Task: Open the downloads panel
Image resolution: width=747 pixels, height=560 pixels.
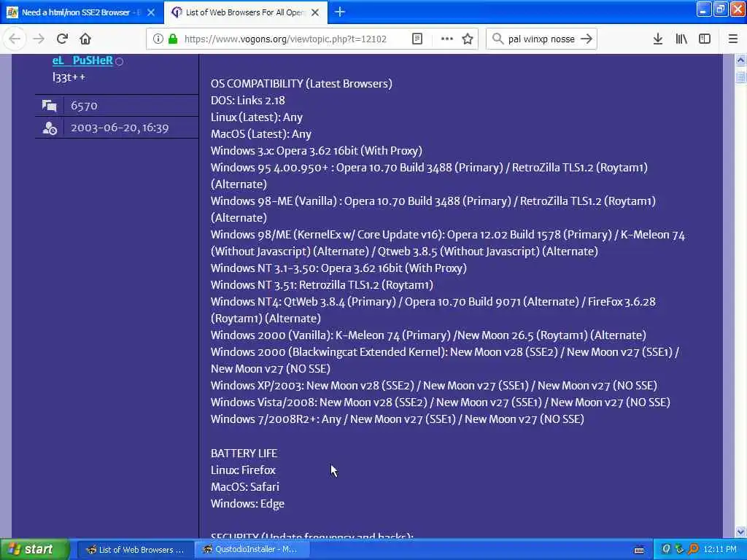Action: pos(658,39)
